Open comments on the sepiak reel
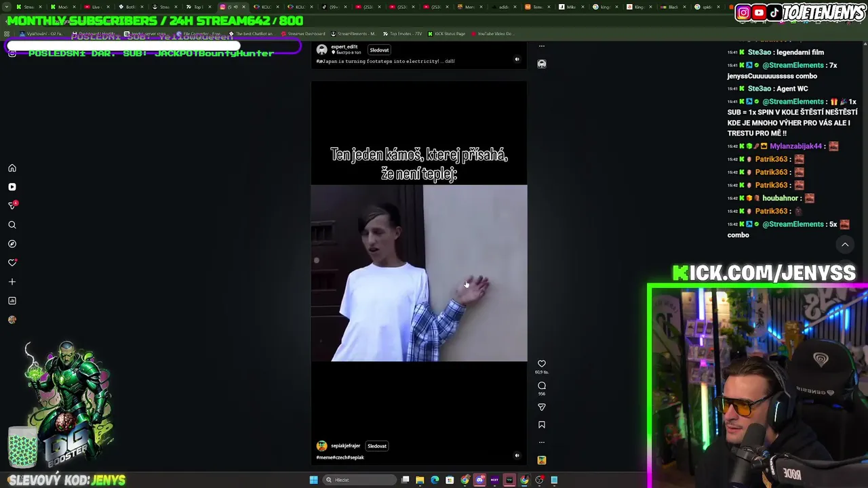This screenshot has height=488, width=868. point(542,386)
